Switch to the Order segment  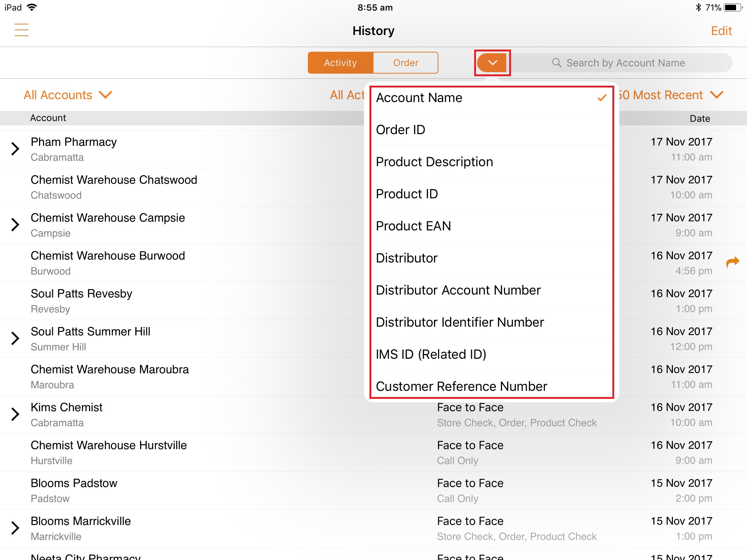406,63
